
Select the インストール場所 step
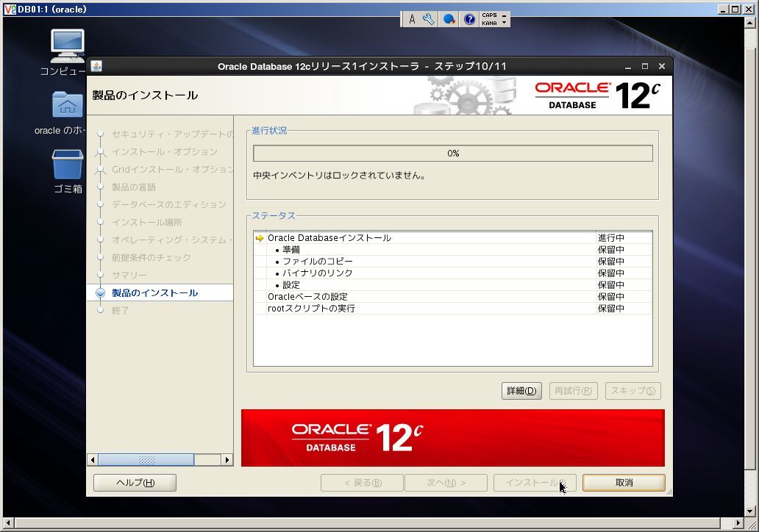pyautogui.click(x=146, y=223)
